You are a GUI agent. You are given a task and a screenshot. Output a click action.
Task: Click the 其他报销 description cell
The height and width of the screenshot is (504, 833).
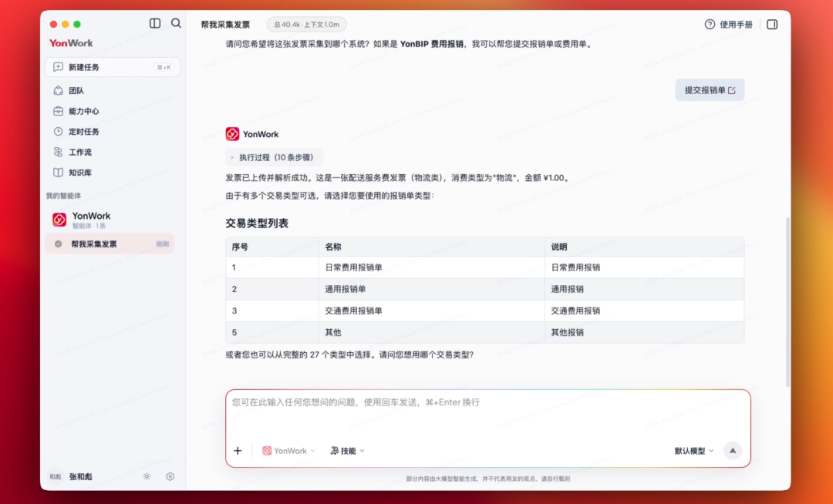click(644, 333)
